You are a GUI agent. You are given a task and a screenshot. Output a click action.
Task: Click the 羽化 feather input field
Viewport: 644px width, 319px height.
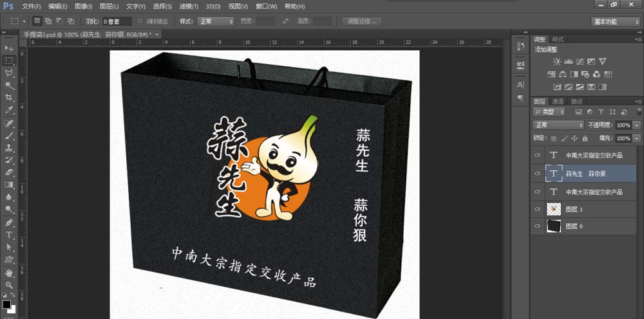pyautogui.click(x=117, y=21)
